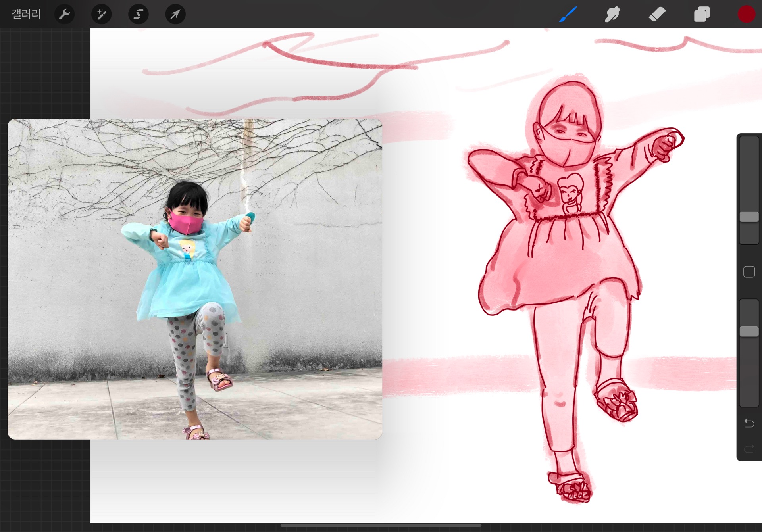Select the Smudge finger tool

612,14
